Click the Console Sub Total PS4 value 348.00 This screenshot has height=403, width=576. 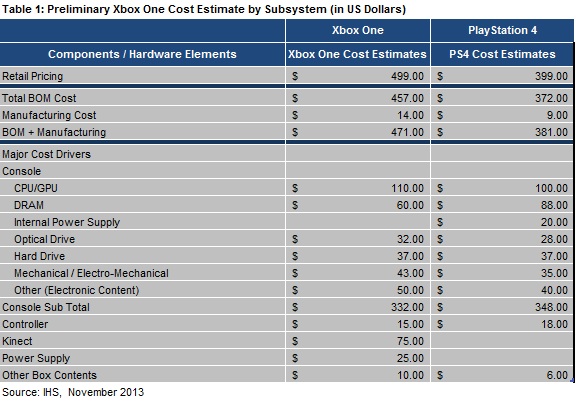click(551, 307)
